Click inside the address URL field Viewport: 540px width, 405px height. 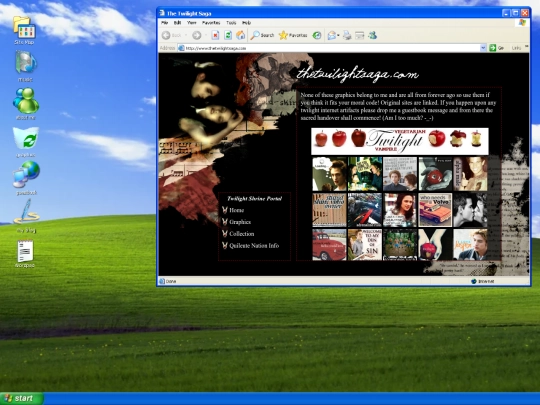[331, 48]
